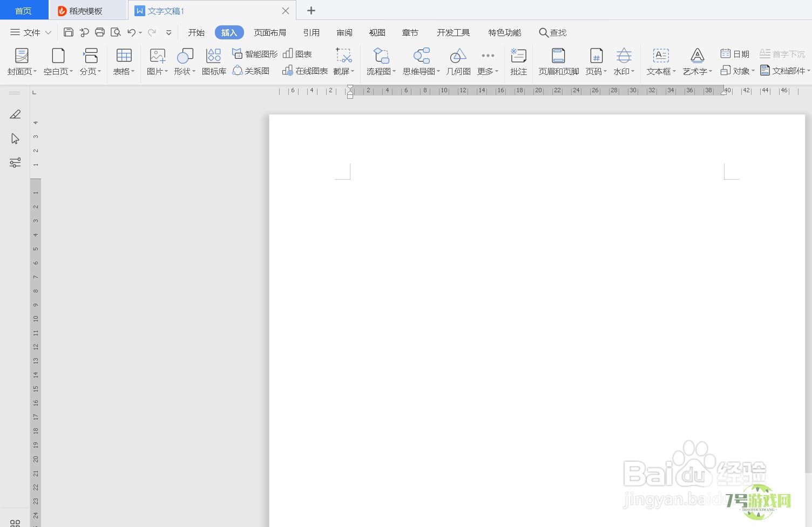Switch to the 审阅 ribbon tab
The height and width of the screenshot is (527, 812).
(344, 32)
